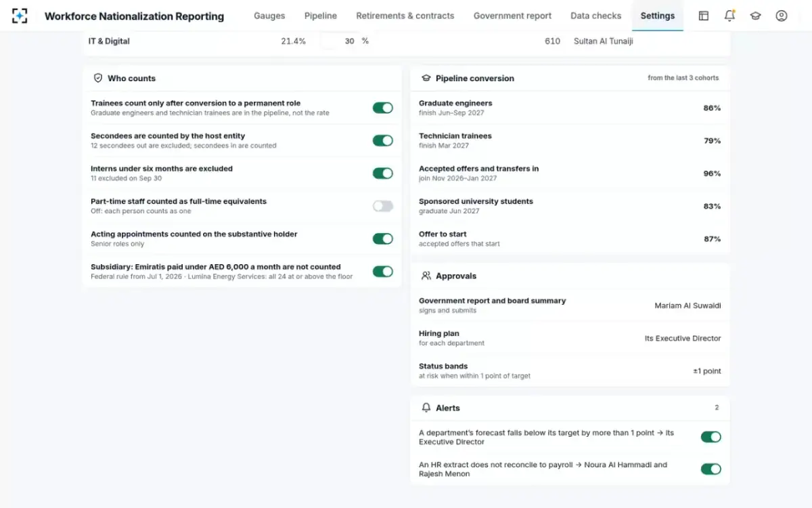This screenshot has width=812, height=508.
Task: Click the shield icon beside Who counts
Action: [x=98, y=79]
